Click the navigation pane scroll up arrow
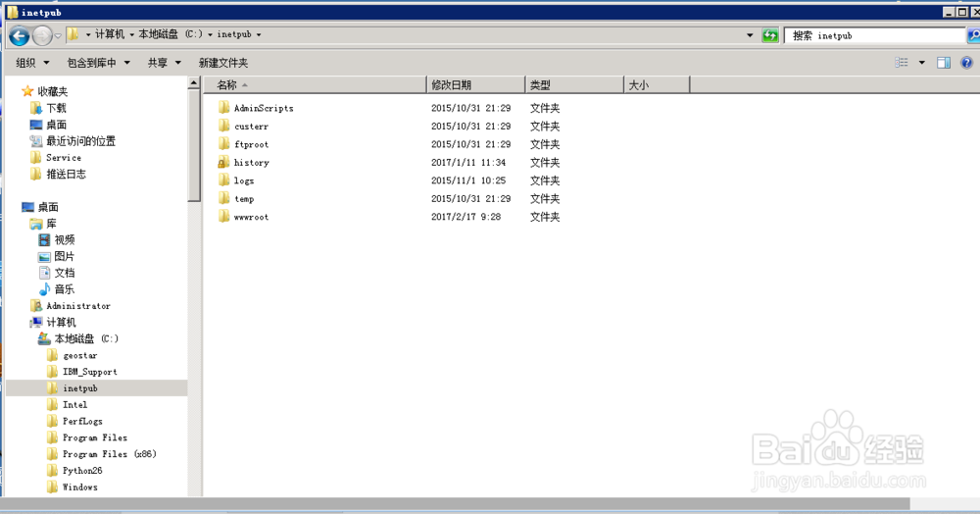 (194, 82)
